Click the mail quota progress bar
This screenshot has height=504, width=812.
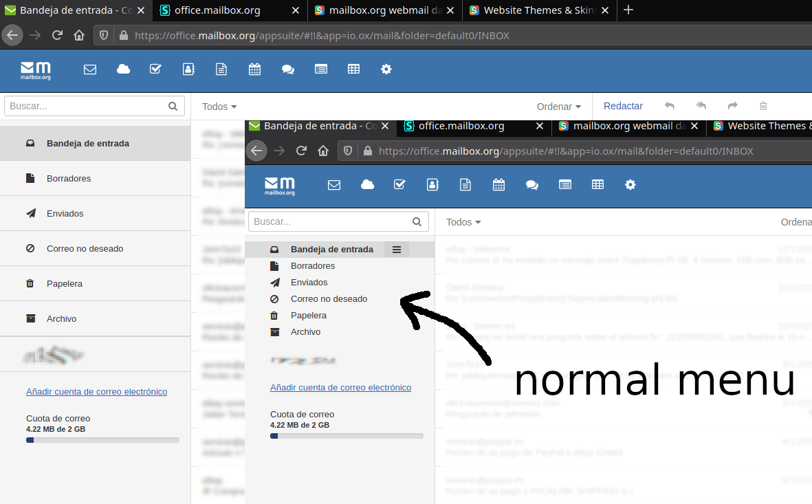coord(102,439)
